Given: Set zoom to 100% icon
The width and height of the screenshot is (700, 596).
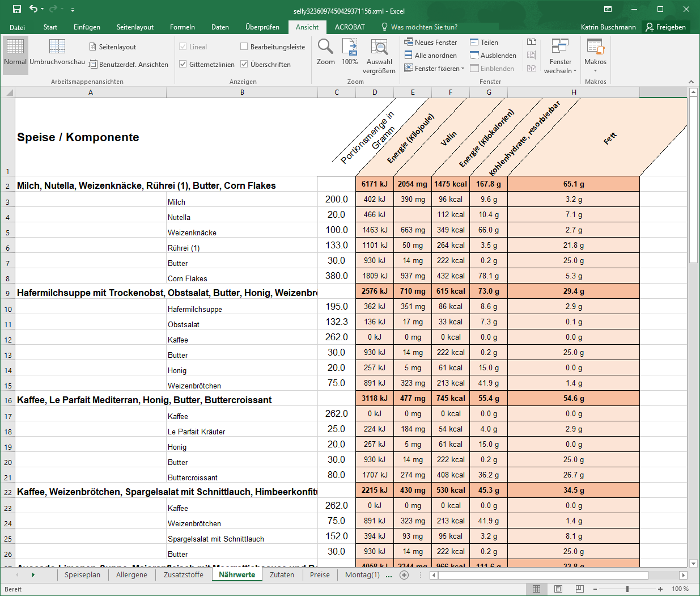Looking at the screenshot, I should [350, 52].
